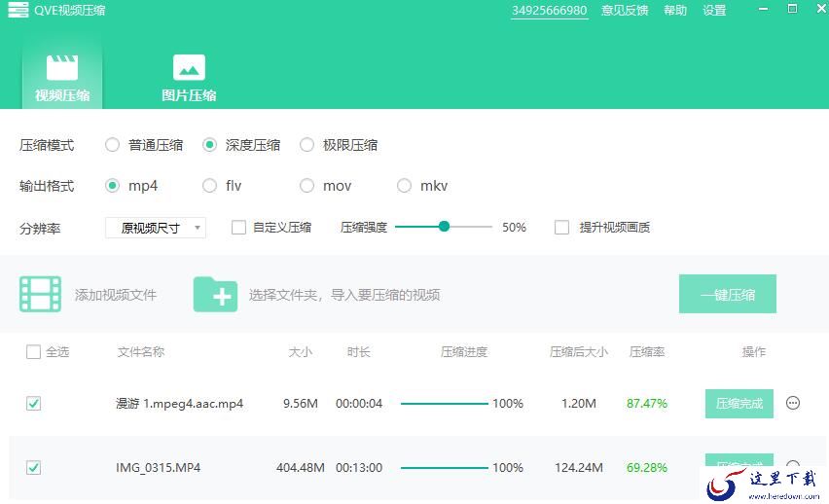Select 普通压缩 compression mode
829x504 pixels.
pos(112,145)
